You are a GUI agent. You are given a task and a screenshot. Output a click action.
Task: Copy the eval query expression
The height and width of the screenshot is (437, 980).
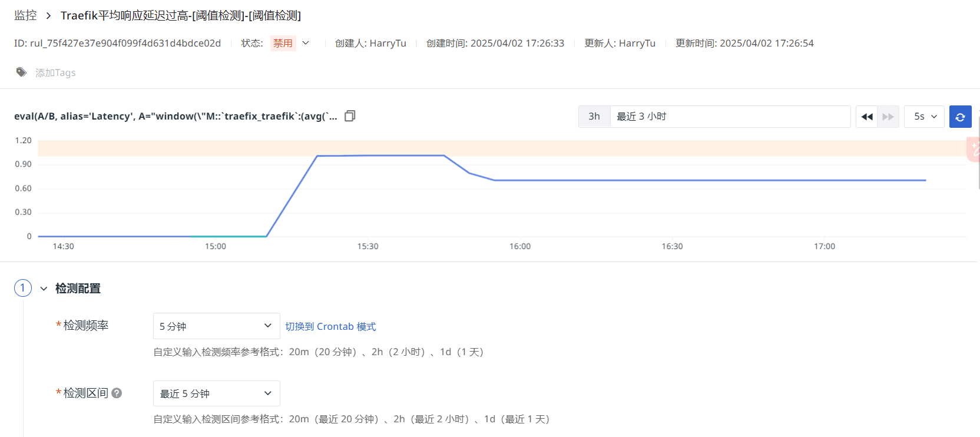(350, 116)
